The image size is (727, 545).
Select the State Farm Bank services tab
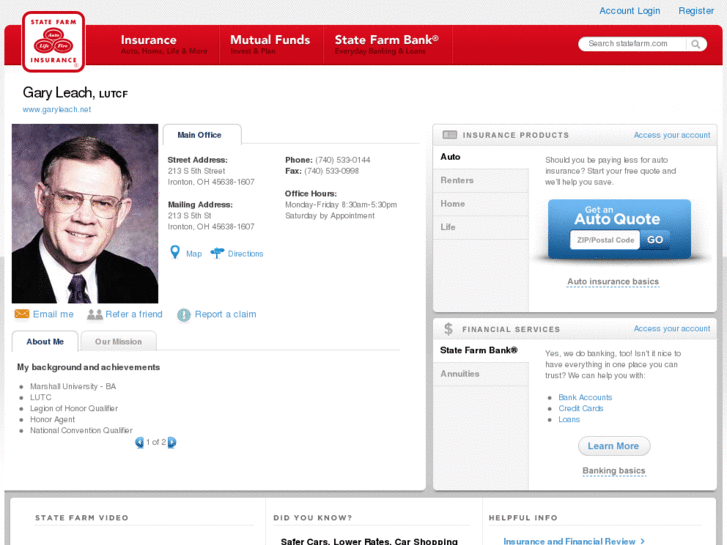481,350
